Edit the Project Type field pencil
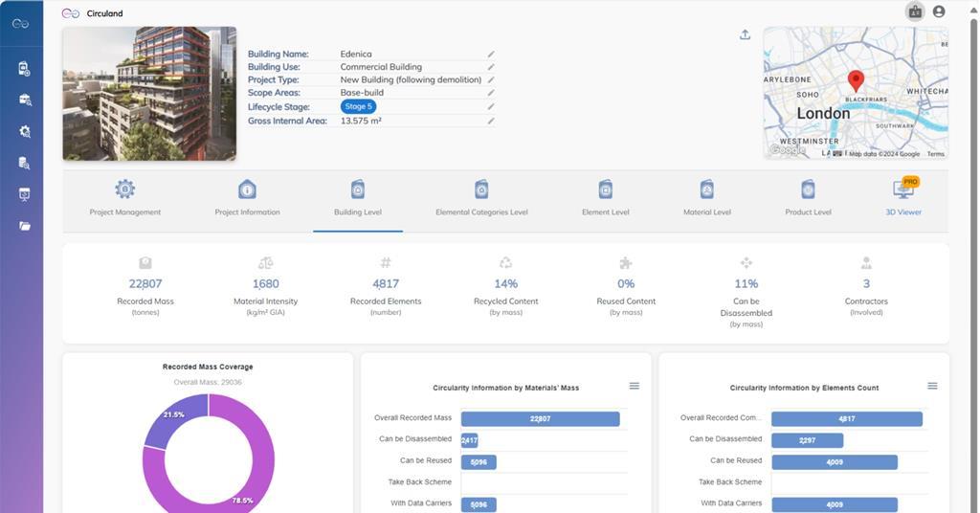980x513 pixels. coord(491,80)
